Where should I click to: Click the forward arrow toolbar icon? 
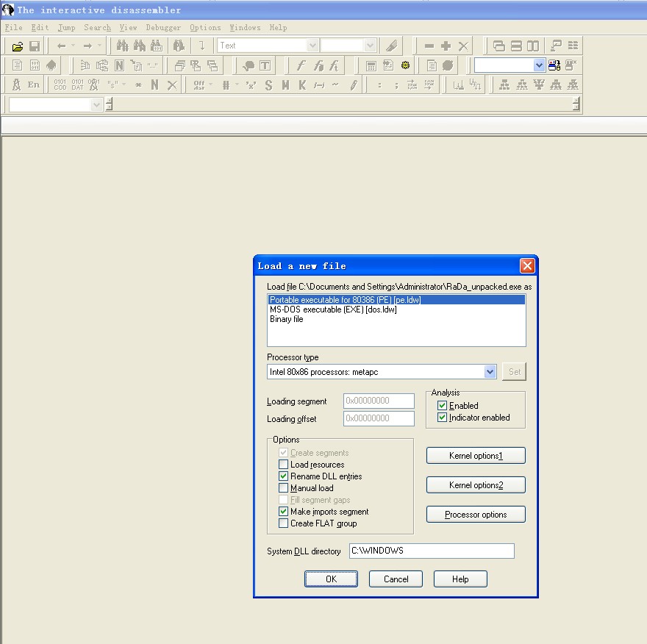[87, 46]
